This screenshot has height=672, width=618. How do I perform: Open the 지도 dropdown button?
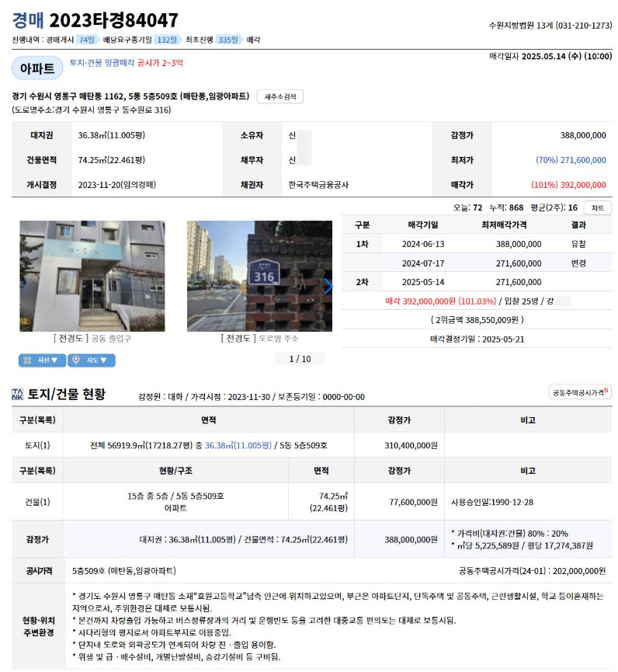91,360
